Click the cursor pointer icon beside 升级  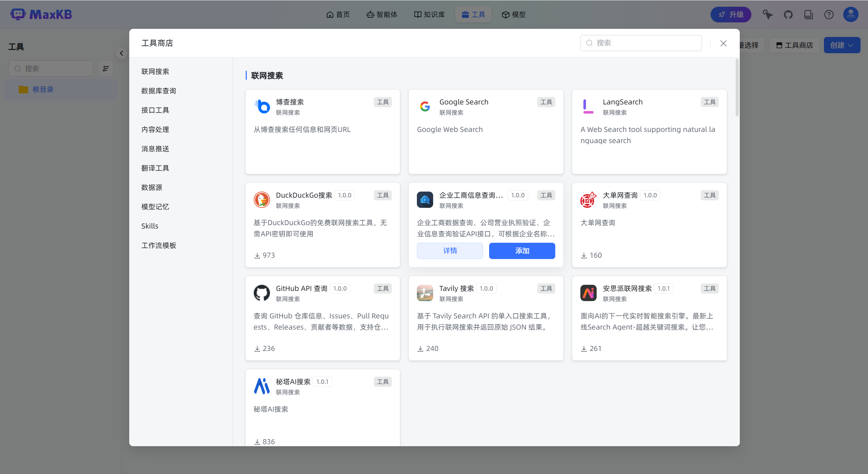(768, 15)
